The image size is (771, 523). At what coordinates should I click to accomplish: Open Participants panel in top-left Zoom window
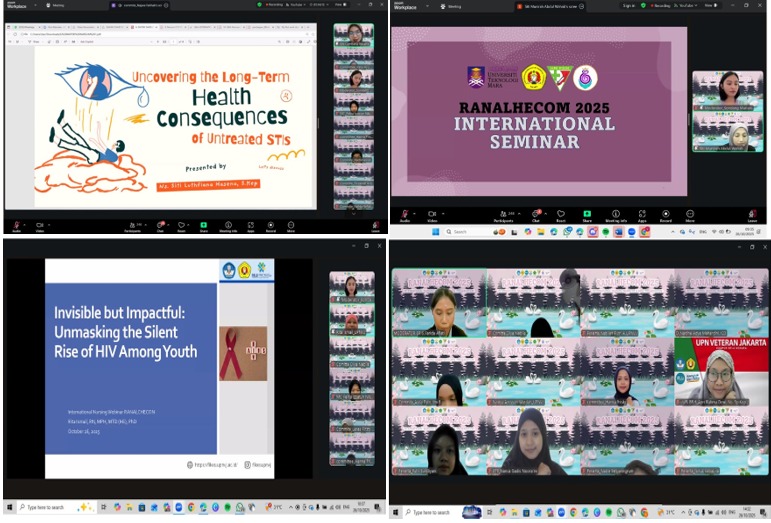(x=133, y=226)
